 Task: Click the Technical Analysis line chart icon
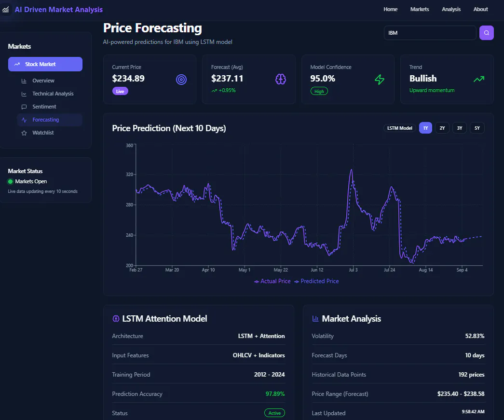click(x=24, y=94)
